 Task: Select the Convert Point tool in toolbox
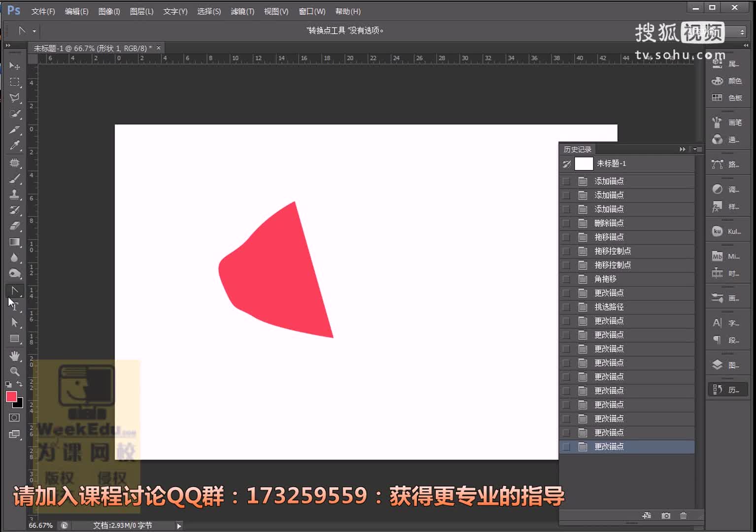[15, 291]
